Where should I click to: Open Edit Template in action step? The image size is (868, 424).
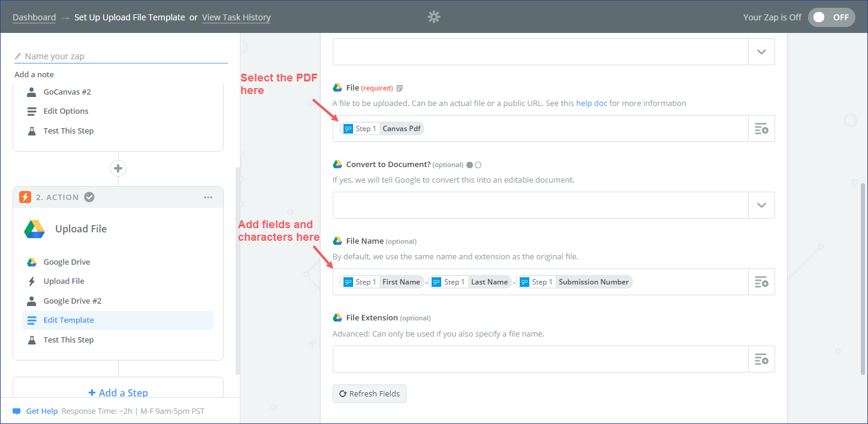tap(68, 320)
